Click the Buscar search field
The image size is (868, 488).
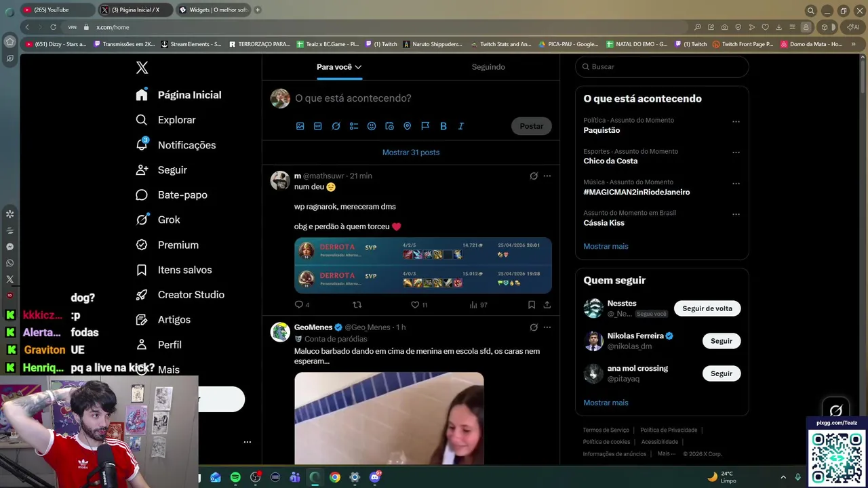pos(662,66)
